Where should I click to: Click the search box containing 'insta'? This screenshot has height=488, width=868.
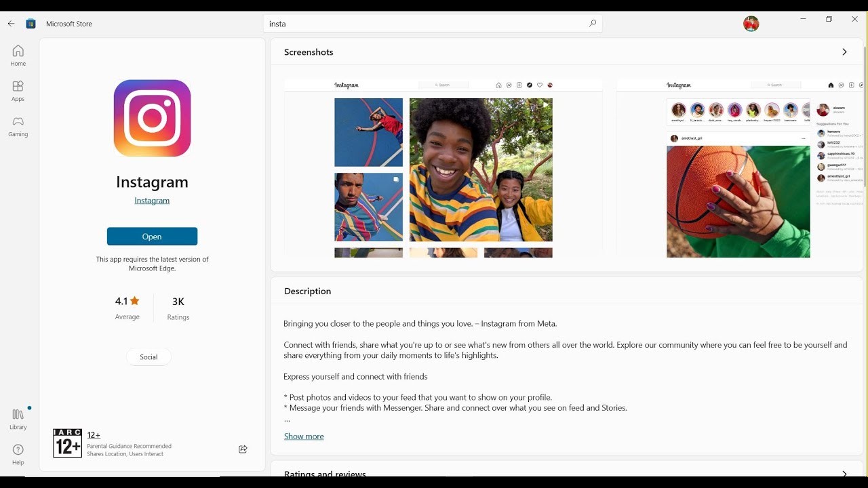click(x=433, y=24)
